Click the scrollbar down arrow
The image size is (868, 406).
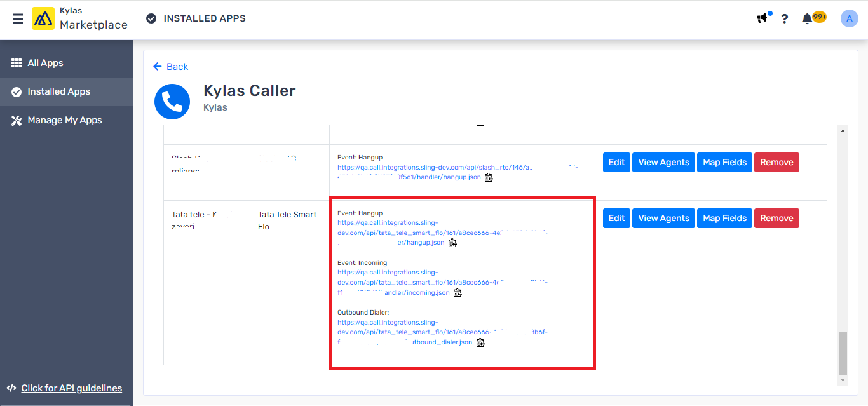(x=843, y=380)
